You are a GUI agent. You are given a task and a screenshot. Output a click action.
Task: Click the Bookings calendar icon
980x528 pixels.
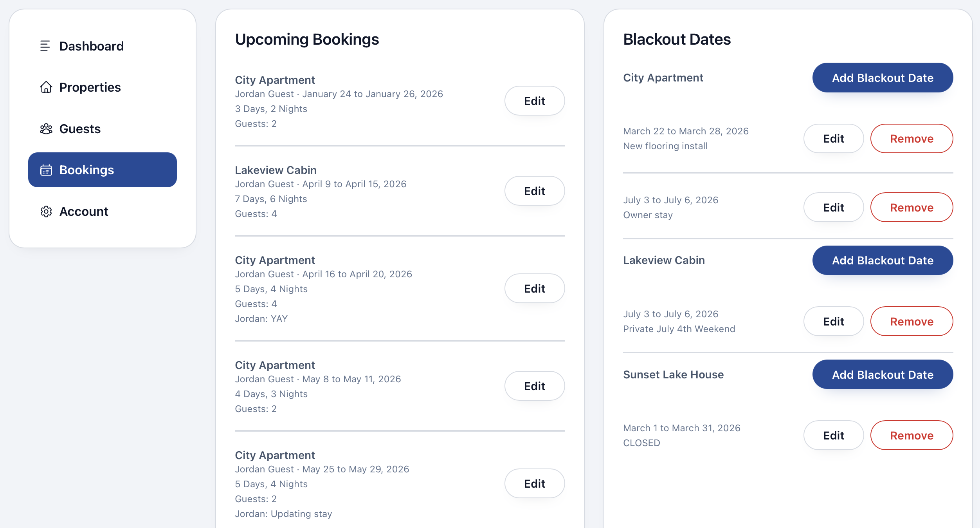[x=46, y=170]
